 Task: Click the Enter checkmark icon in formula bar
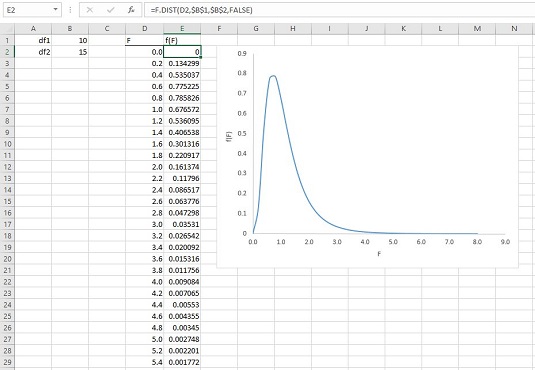click(111, 10)
